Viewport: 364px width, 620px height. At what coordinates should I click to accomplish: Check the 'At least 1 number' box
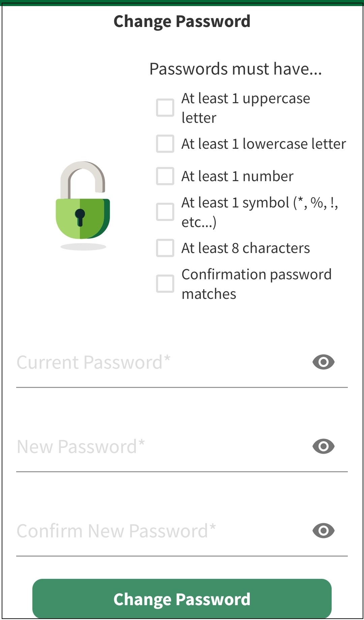point(165,176)
